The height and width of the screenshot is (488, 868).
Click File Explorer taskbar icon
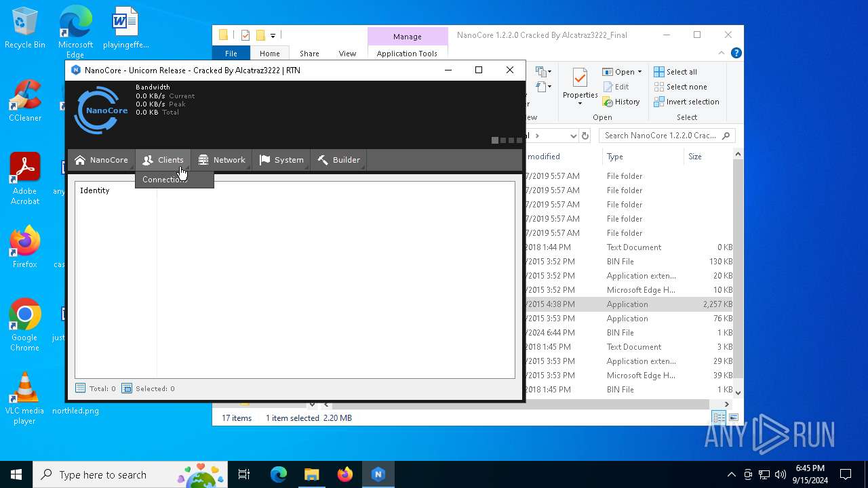click(x=312, y=474)
